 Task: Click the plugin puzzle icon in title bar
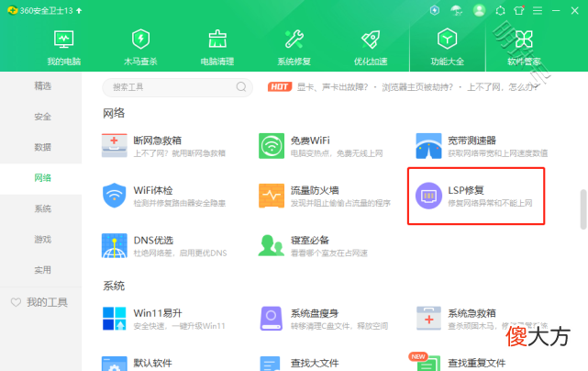pyautogui.click(x=500, y=10)
